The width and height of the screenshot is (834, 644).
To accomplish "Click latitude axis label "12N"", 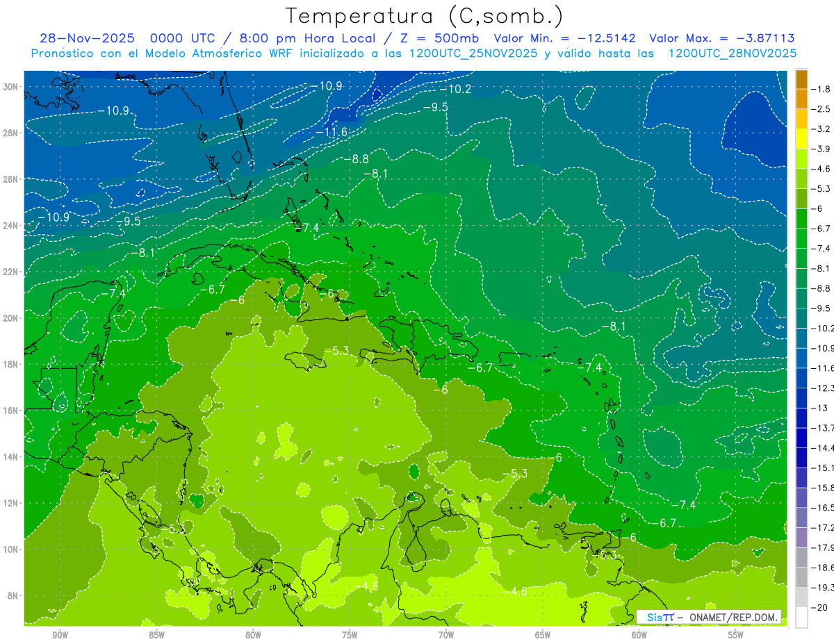I will pos(12,503).
